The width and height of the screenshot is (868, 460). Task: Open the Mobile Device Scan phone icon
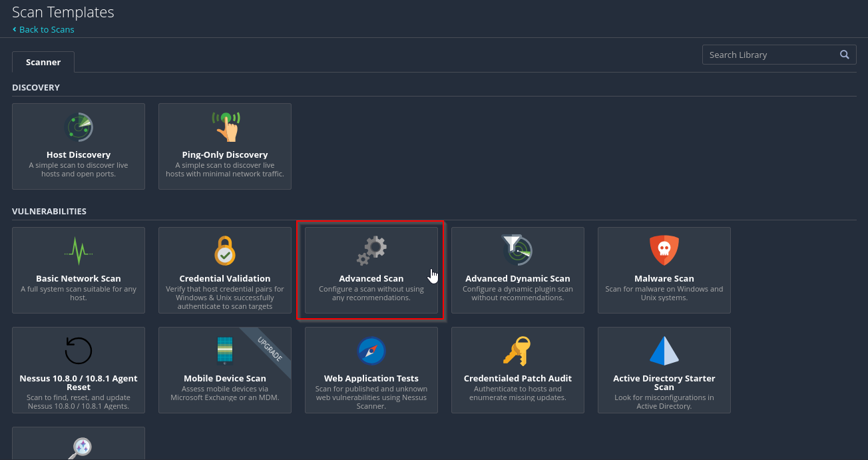(225, 351)
